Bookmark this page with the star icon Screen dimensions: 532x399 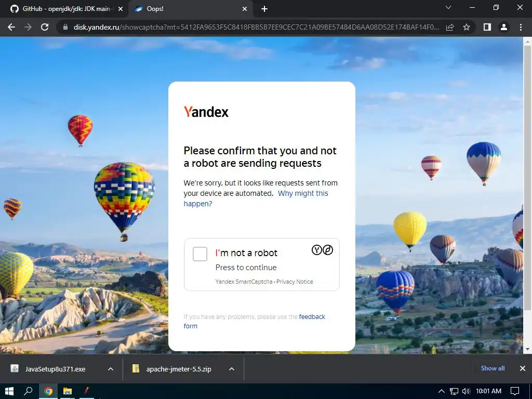(x=467, y=27)
